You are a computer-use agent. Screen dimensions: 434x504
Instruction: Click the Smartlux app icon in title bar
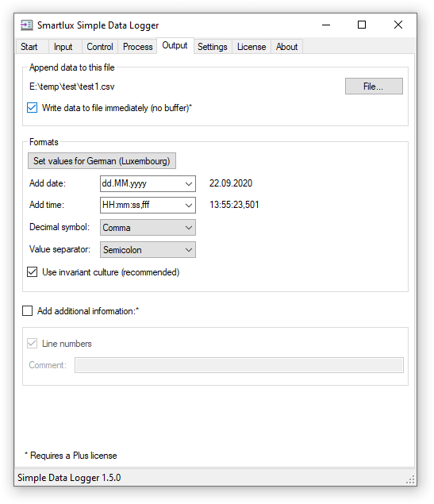pos(27,25)
